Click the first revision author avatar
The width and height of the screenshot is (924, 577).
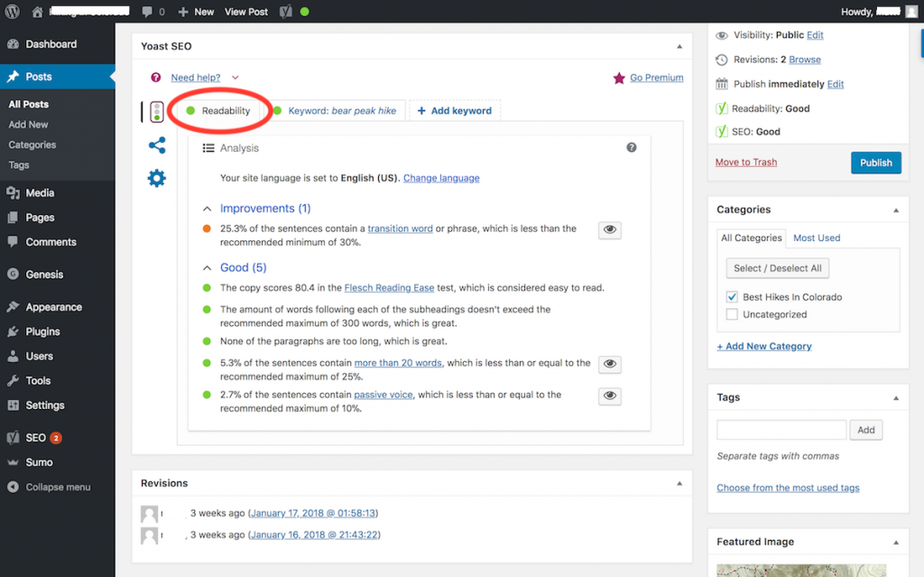149,514
